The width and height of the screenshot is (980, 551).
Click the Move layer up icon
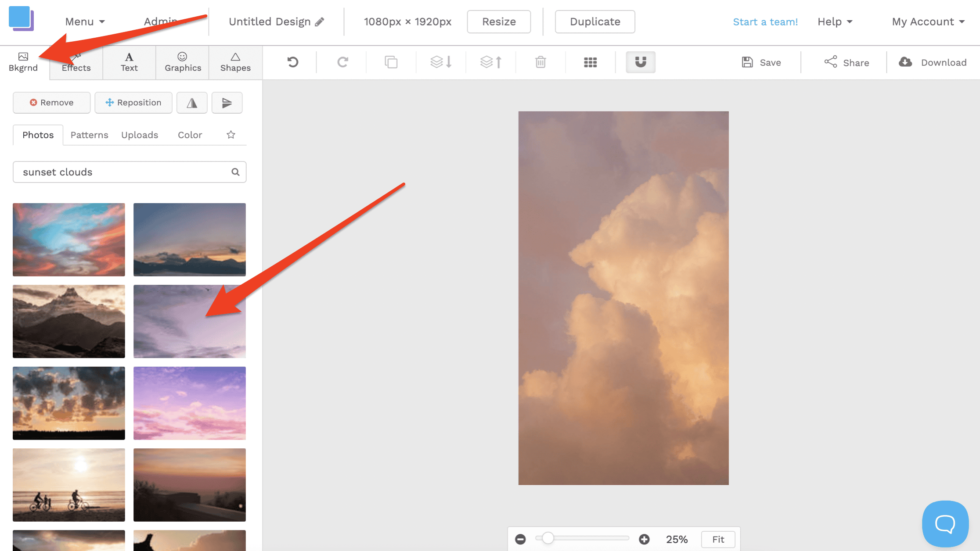[490, 62]
